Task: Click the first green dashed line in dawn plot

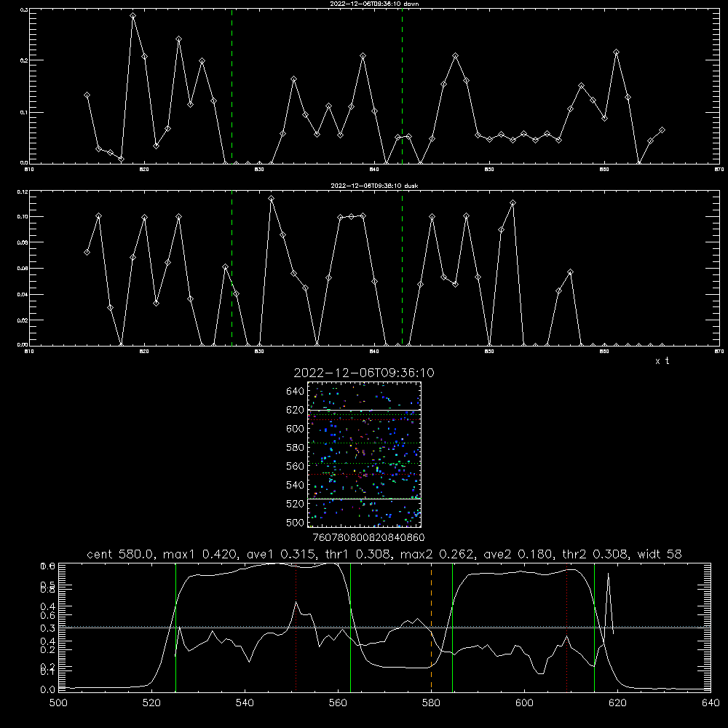Action: click(232, 86)
